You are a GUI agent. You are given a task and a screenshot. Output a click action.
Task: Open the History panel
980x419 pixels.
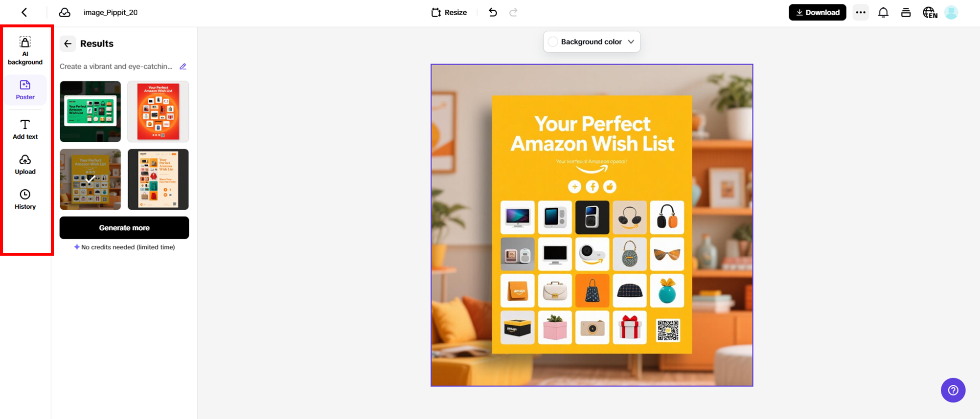point(25,199)
